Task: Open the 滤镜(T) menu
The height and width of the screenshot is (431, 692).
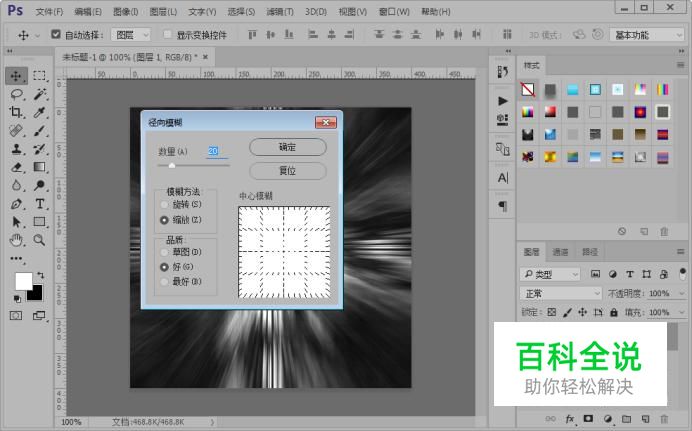Action: click(x=280, y=12)
